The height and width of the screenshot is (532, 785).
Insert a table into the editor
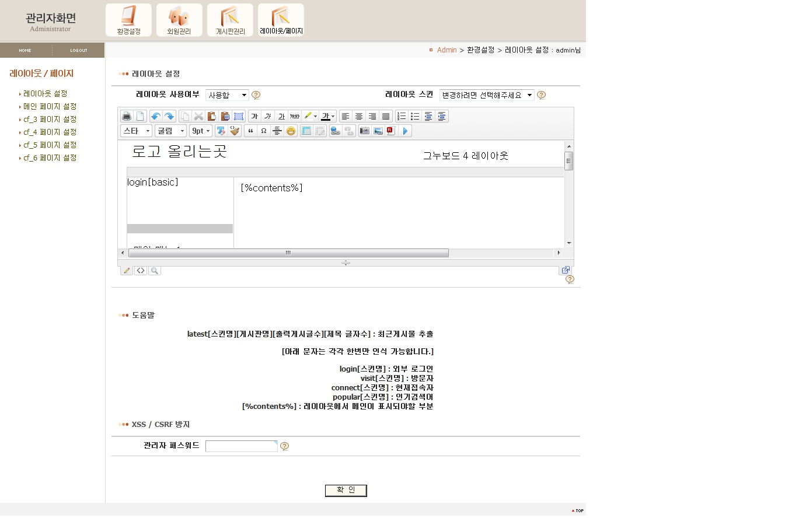306,131
